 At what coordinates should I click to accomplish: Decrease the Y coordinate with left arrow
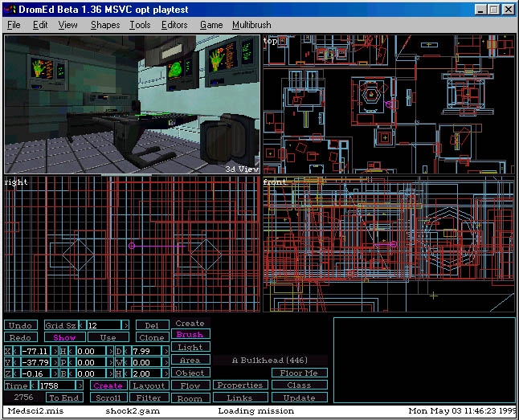15,362
